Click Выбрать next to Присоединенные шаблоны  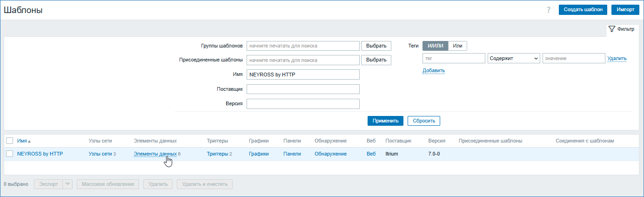tap(376, 60)
